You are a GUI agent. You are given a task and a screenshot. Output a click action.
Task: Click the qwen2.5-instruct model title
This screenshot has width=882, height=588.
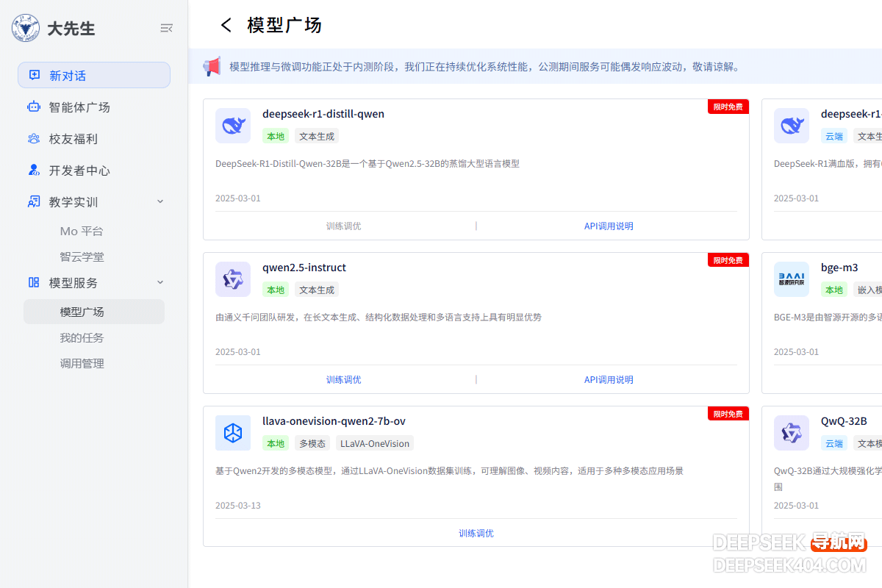click(x=304, y=268)
